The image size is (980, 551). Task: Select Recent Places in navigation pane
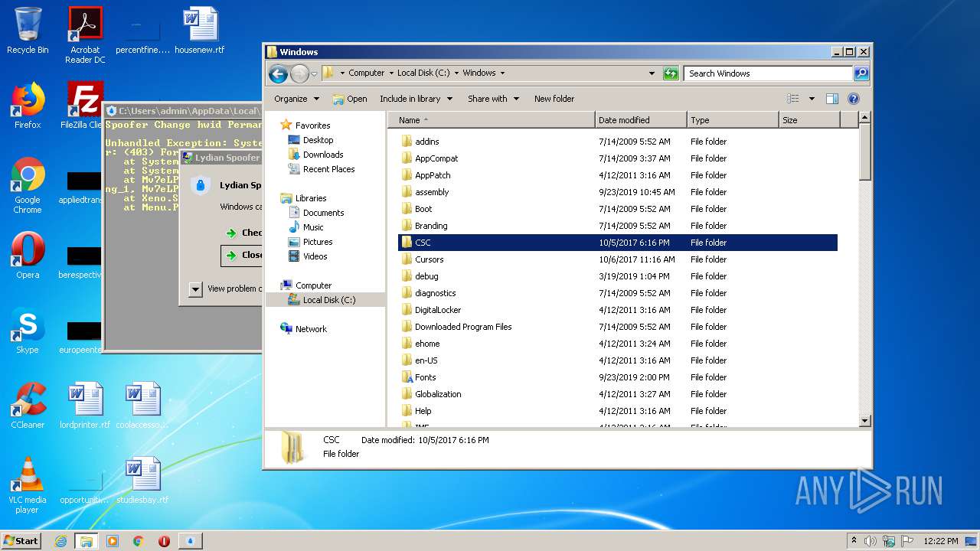click(328, 169)
